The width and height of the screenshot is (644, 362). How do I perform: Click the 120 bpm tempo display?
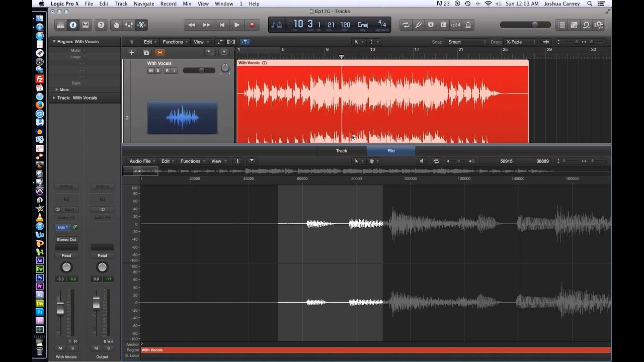pyautogui.click(x=345, y=25)
